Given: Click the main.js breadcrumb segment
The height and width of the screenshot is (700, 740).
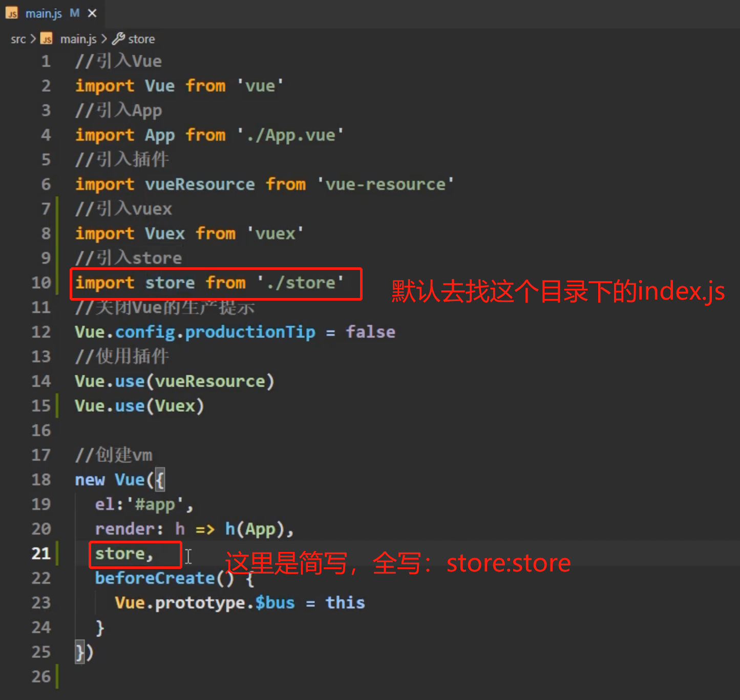Looking at the screenshot, I should (x=78, y=39).
